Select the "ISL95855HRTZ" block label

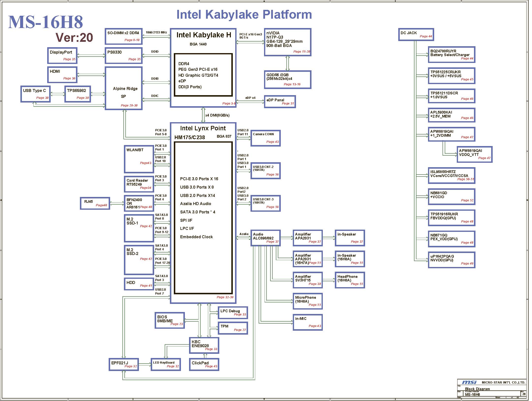(x=443, y=172)
